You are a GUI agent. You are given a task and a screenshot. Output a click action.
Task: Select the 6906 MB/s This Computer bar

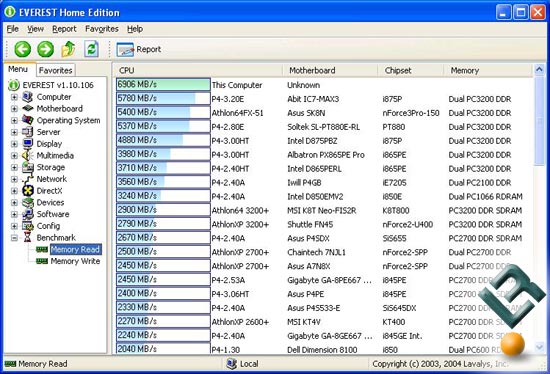(163, 85)
